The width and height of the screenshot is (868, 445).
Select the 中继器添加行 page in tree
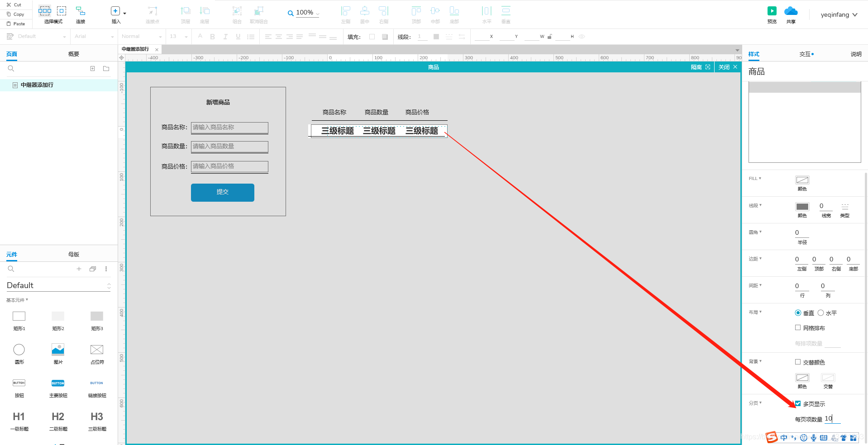59,85
